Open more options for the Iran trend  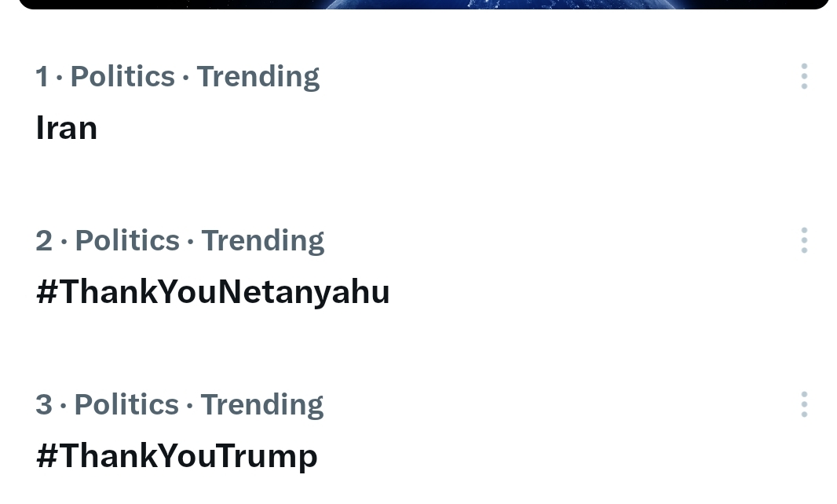click(804, 76)
